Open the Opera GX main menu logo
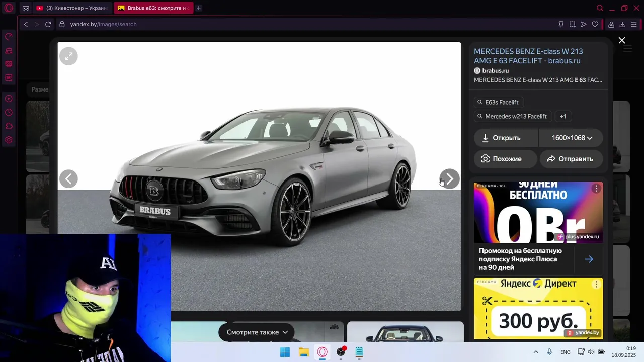The image size is (644, 362). (x=9, y=8)
